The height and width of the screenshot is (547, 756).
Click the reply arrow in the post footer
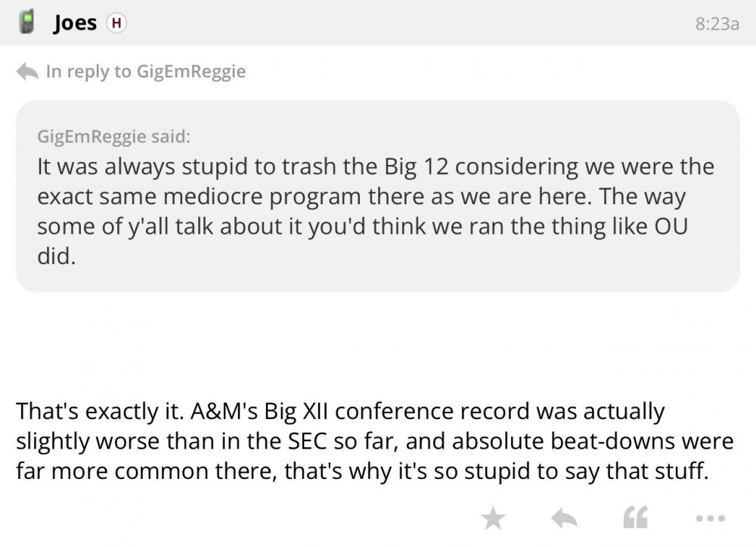(563, 518)
